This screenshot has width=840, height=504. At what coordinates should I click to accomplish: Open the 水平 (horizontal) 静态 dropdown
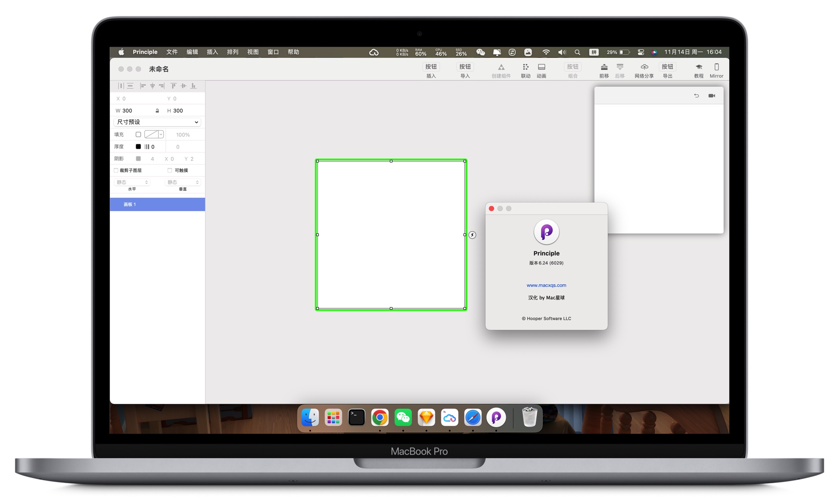[x=132, y=182]
